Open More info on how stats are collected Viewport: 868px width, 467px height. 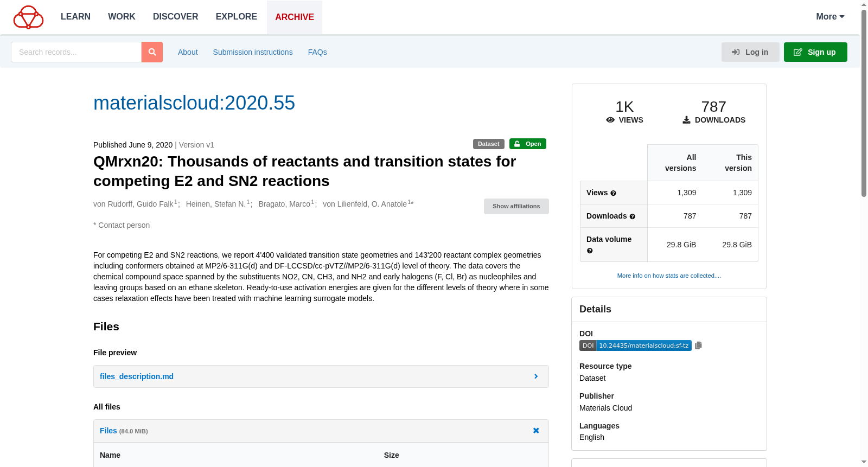tap(669, 276)
